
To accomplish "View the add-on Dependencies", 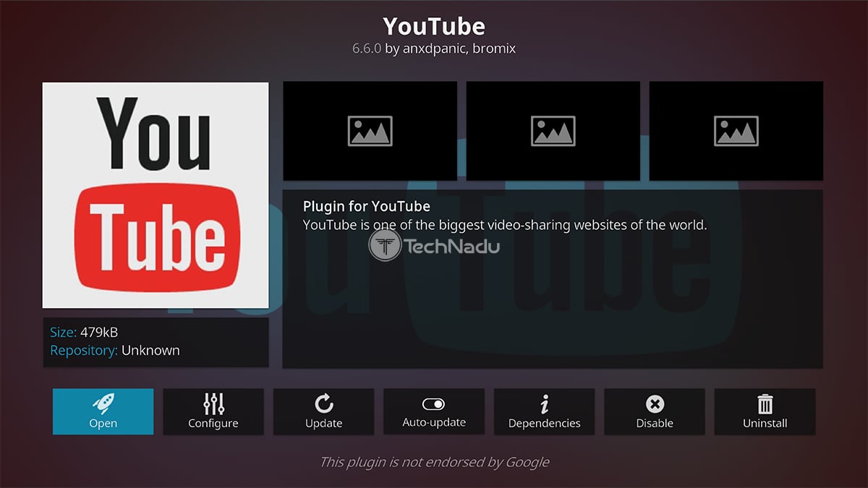I will point(544,412).
